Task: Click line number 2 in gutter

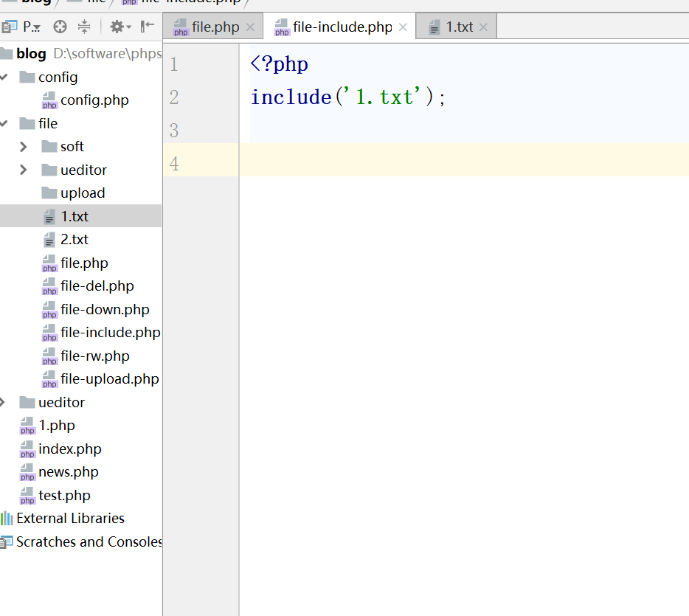Action: click(x=174, y=97)
